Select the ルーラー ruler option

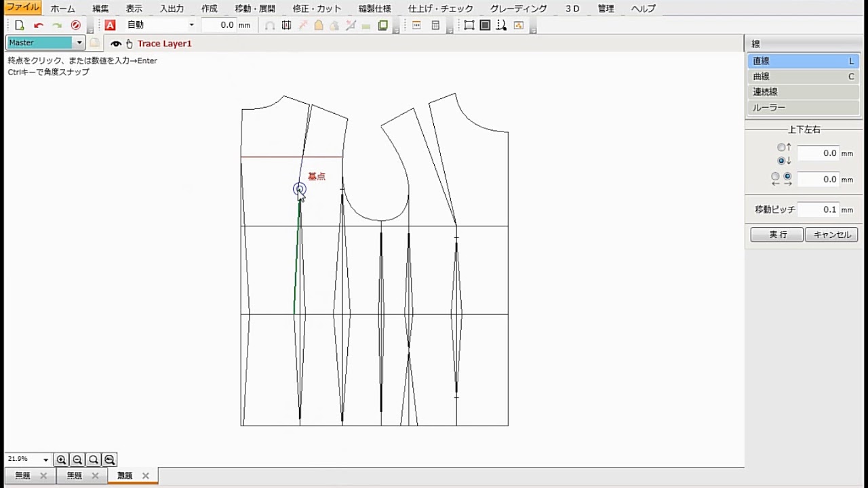[x=804, y=108]
